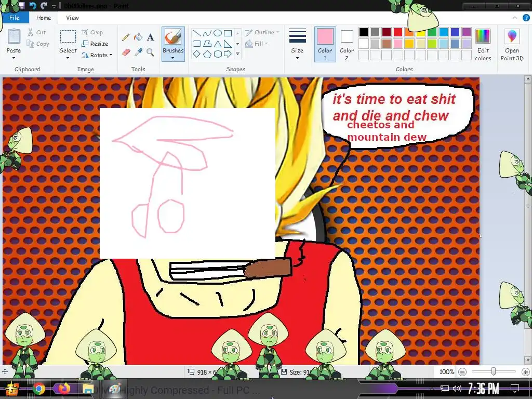
Task: Activate the Color 1 selector
Action: (325, 44)
